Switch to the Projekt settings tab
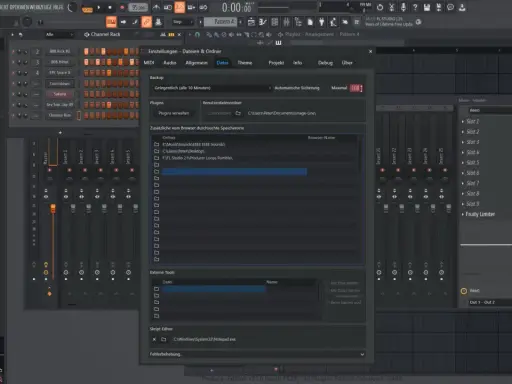 click(276, 63)
